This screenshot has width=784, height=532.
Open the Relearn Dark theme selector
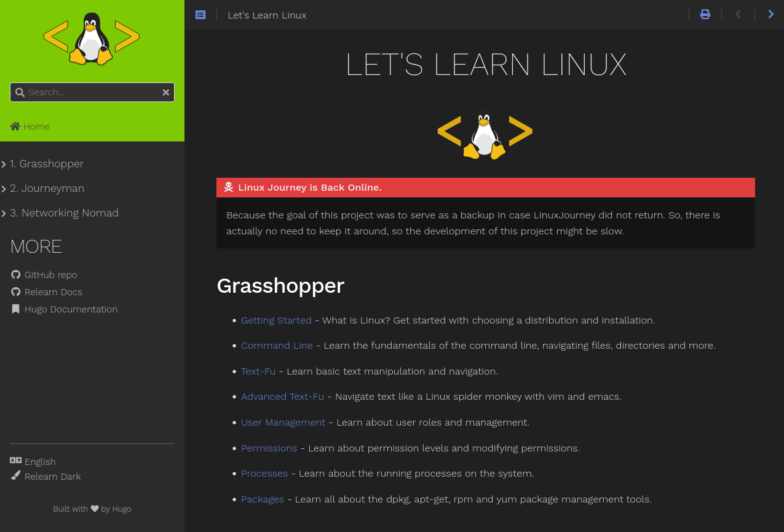pyautogui.click(x=52, y=476)
